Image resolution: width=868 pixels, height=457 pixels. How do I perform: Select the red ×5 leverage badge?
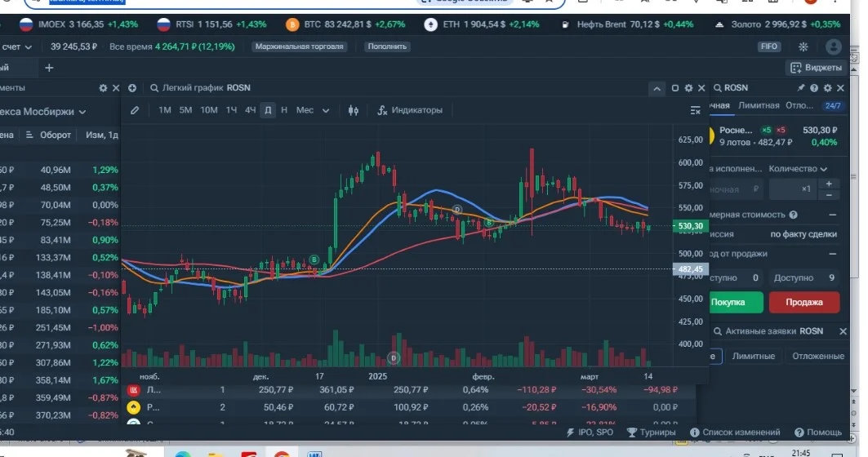click(781, 130)
